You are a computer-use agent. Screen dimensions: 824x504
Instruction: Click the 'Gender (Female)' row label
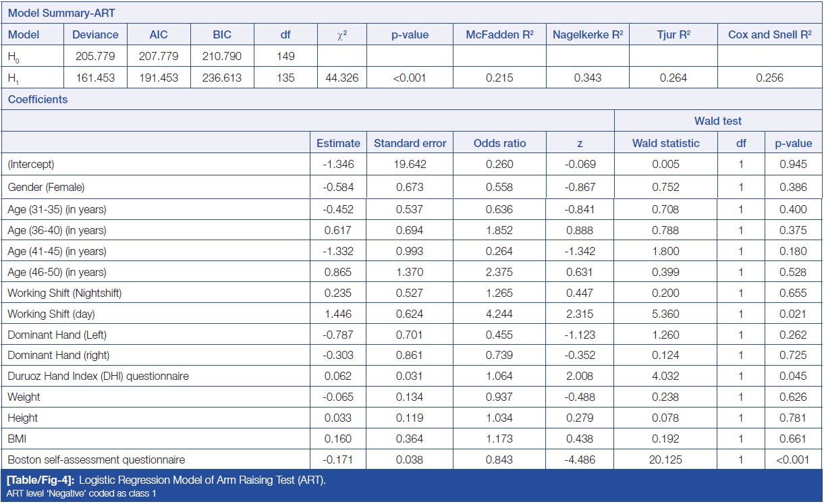pyautogui.click(x=46, y=187)
